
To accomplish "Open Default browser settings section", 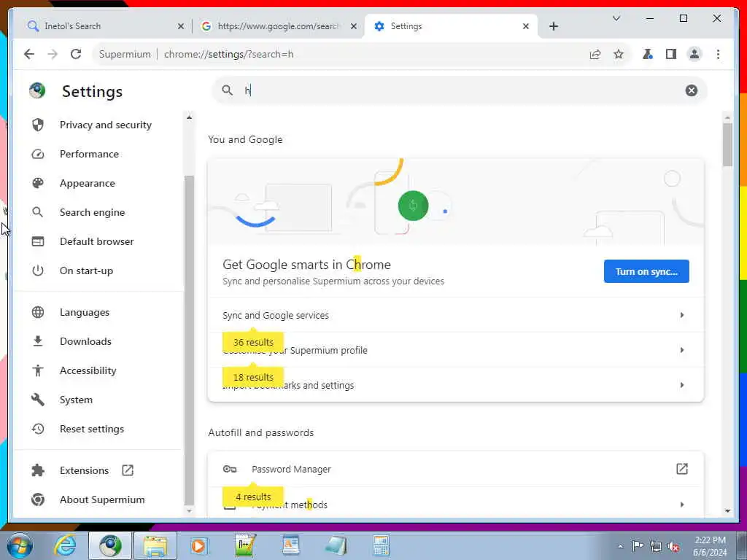I will (97, 241).
